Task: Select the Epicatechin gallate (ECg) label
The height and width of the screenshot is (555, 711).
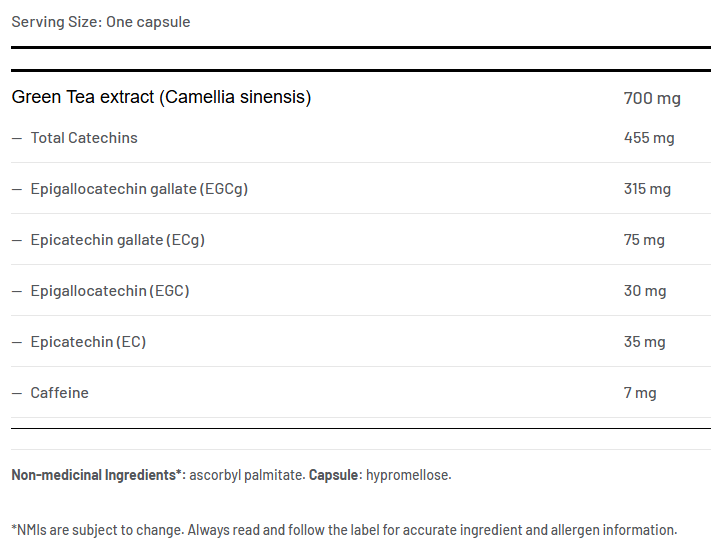Action: tap(118, 240)
